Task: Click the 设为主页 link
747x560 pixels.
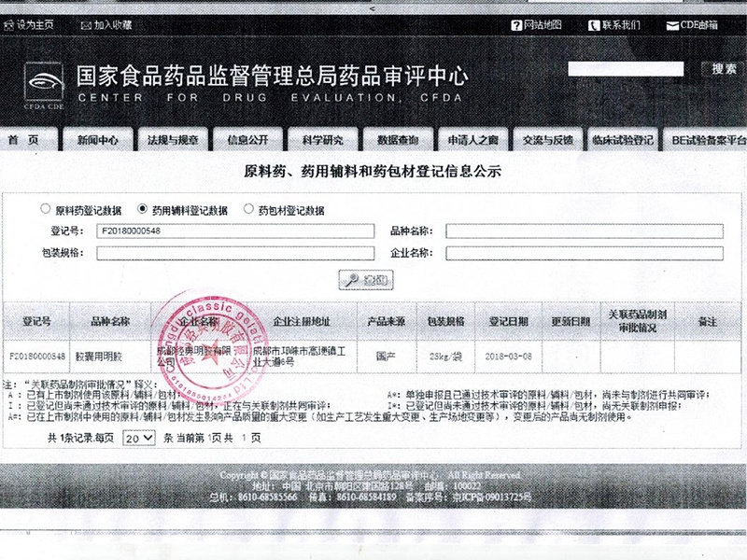Action: (x=35, y=25)
